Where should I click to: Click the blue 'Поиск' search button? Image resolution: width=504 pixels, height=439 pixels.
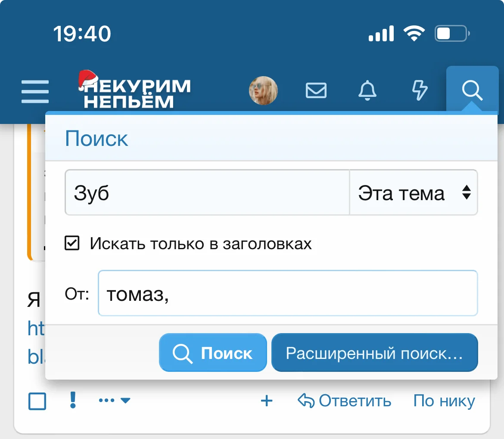[x=213, y=353]
